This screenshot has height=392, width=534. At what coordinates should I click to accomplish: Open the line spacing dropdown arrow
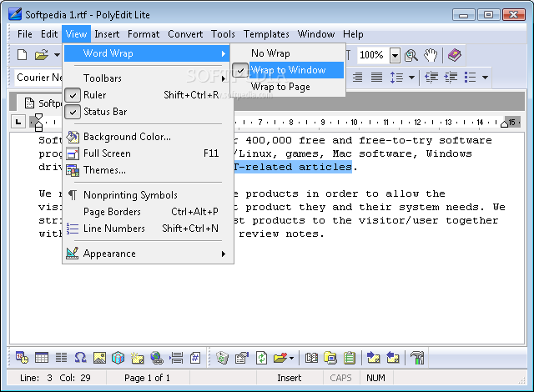pos(411,78)
